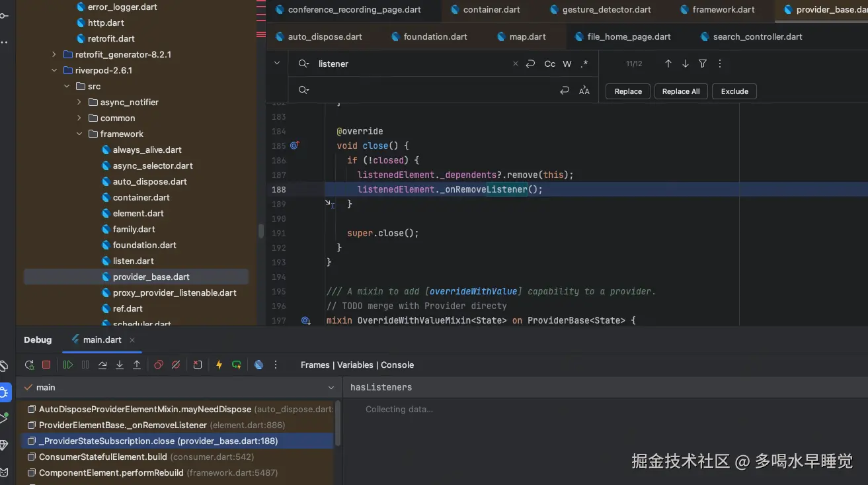Toggle Match Case (Cc) in search
868x485 pixels.
(x=549, y=64)
